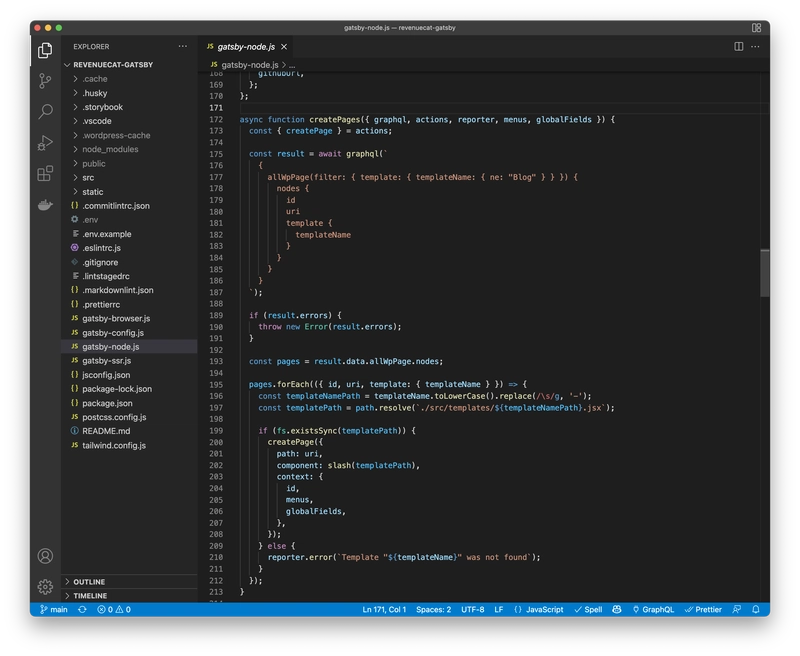Expand the OUTLINE panel
The image size is (800, 656).
tap(129, 582)
